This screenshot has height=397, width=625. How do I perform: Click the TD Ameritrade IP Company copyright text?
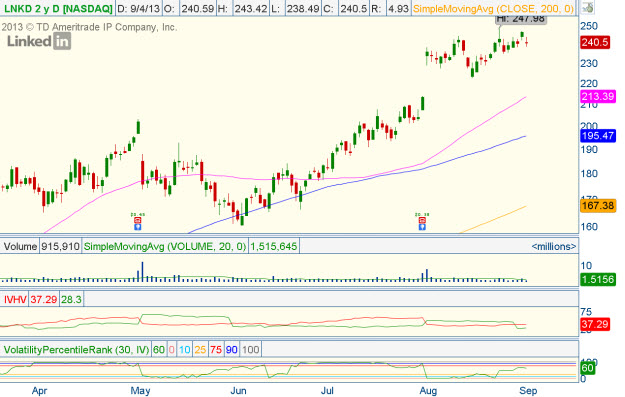(x=89, y=27)
